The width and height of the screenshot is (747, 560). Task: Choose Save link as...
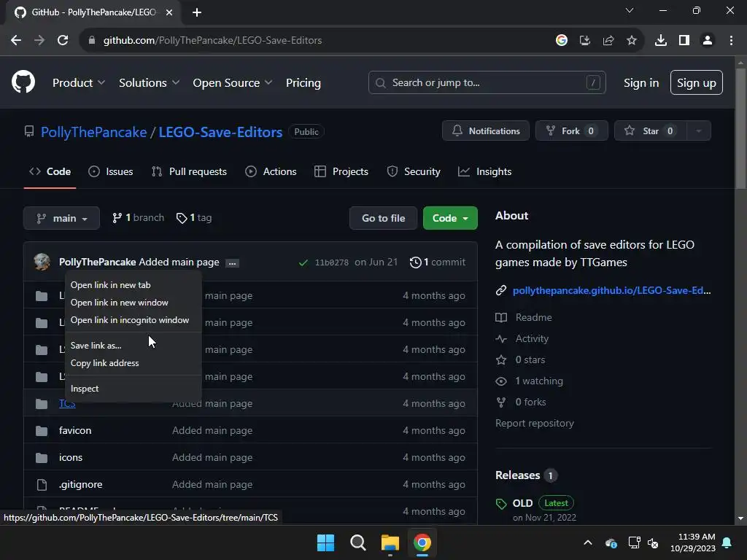coord(133,345)
